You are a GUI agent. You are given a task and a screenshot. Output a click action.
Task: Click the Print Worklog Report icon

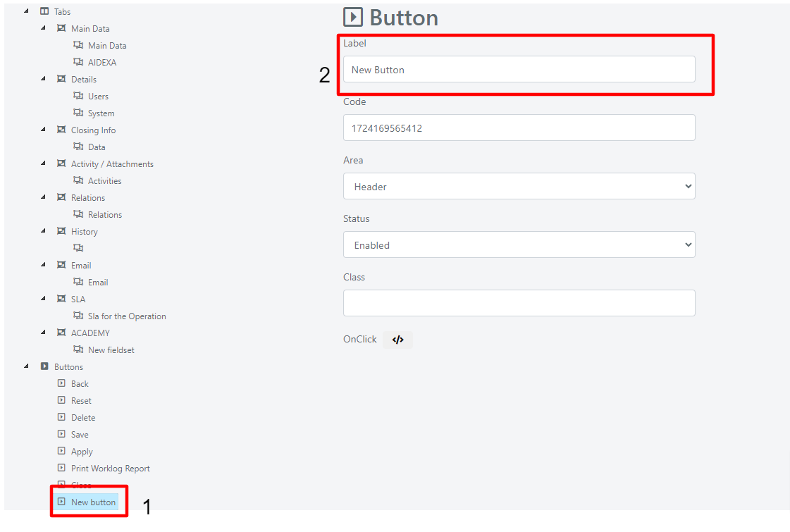tap(61, 468)
